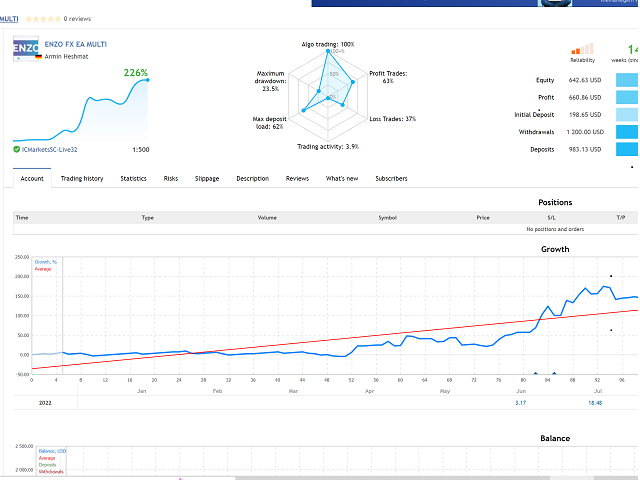640x480 pixels.
Task: Open the Description tab
Action: click(253, 178)
